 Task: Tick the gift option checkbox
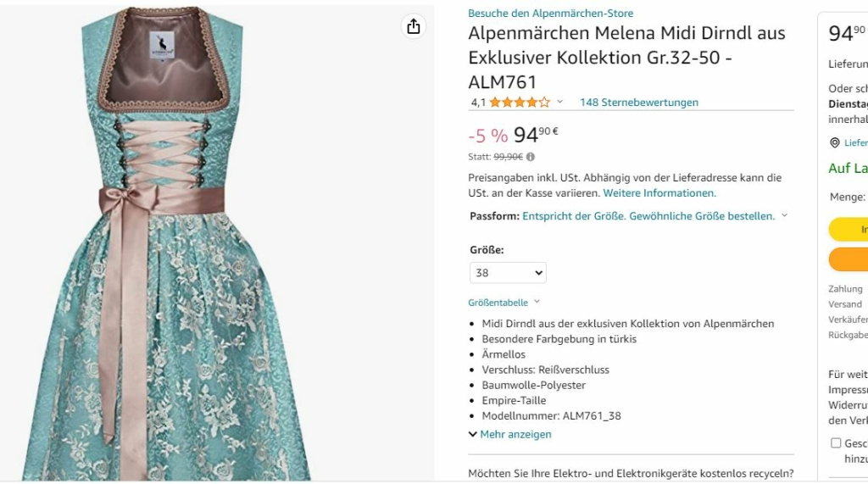click(x=836, y=443)
